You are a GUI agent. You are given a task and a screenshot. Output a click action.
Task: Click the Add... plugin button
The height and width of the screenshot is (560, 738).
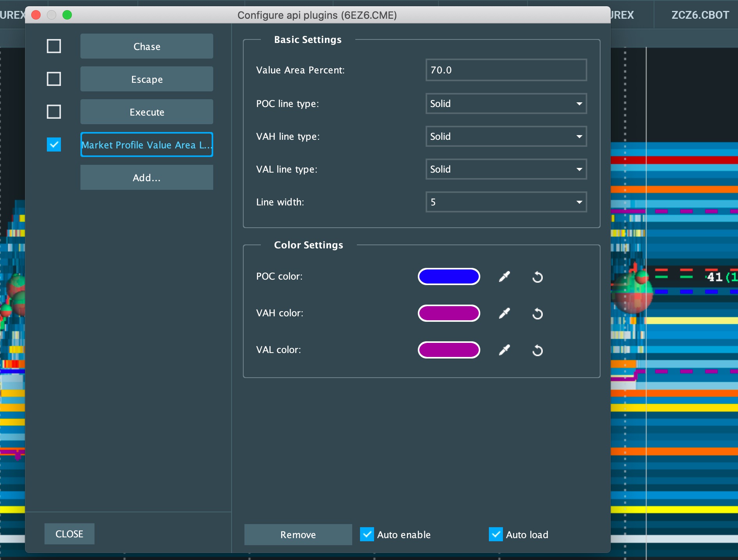click(147, 177)
